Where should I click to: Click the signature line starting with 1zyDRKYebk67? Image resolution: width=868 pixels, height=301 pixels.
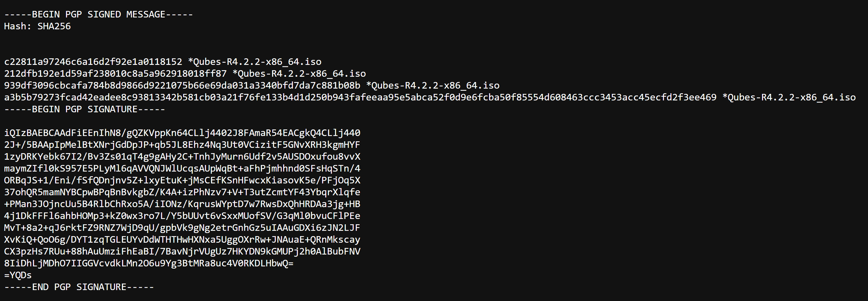pos(182,157)
